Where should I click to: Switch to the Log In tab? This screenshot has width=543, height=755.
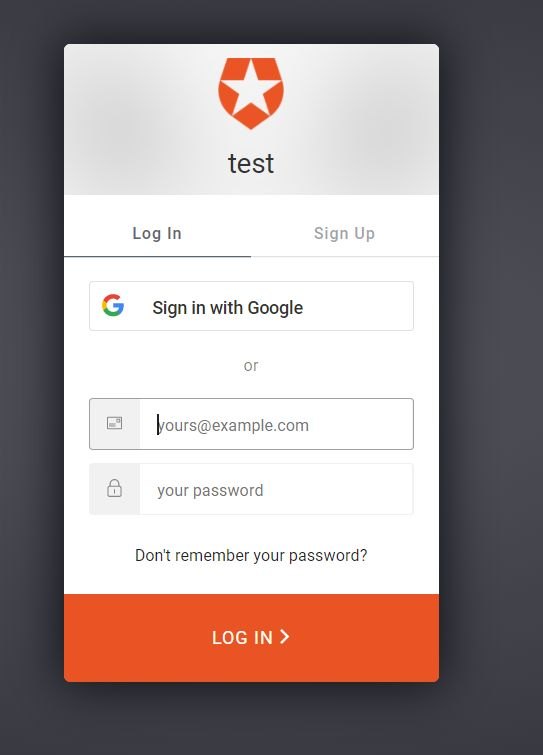(x=157, y=234)
